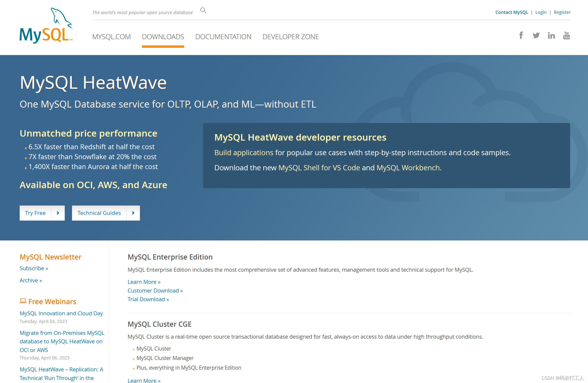Click 'MySQL HeatWave developer resources' heading
The height and width of the screenshot is (383, 588).
click(300, 137)
